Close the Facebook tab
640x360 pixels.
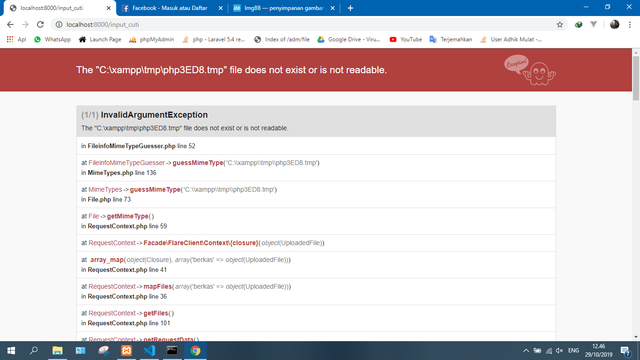tap(220, 8)
